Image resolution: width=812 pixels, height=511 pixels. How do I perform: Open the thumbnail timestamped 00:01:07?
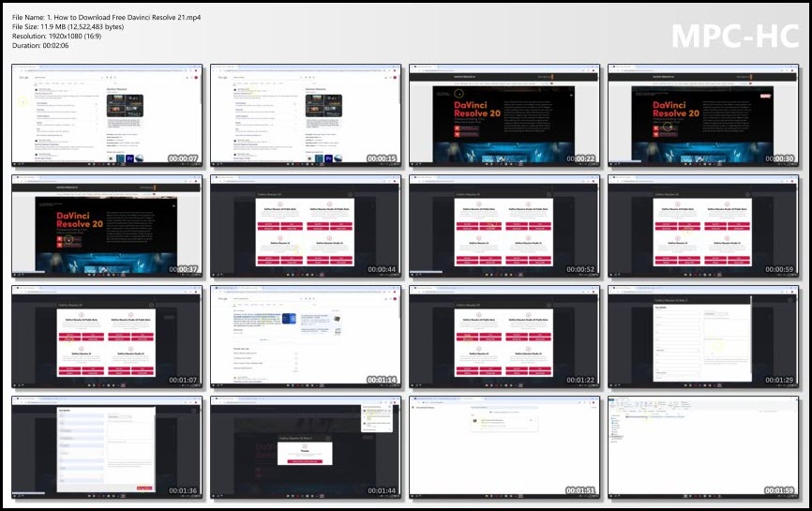107,337
